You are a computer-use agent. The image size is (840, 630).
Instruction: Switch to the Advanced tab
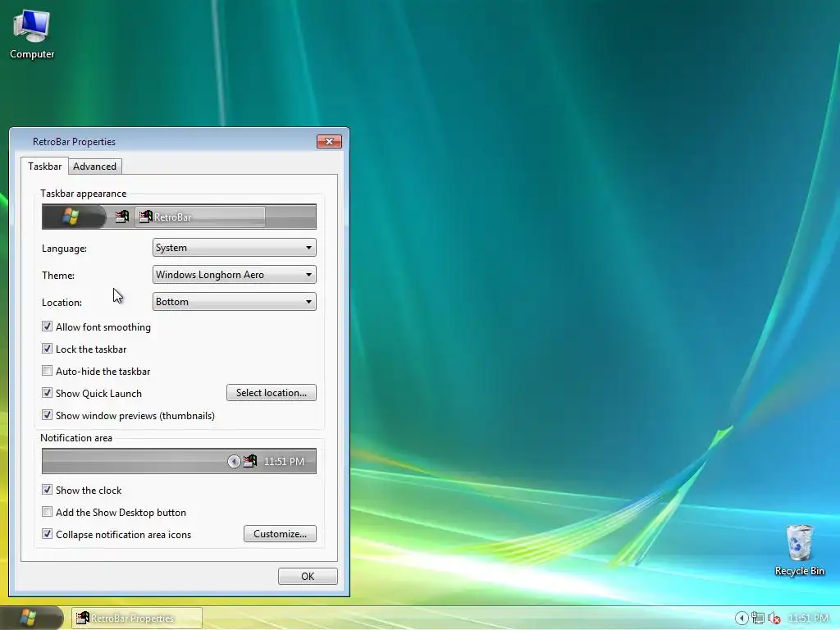coord(95,166)
